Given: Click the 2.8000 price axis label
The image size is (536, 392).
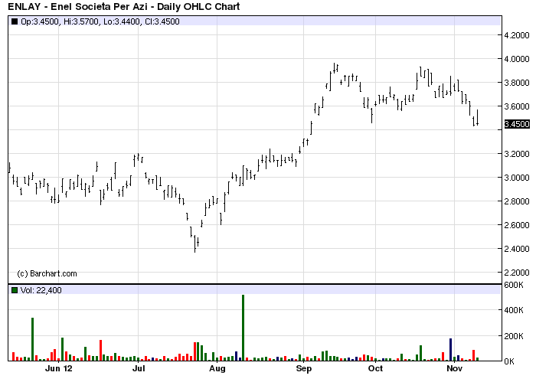Looking at the screenshot, I should [517, 201].
